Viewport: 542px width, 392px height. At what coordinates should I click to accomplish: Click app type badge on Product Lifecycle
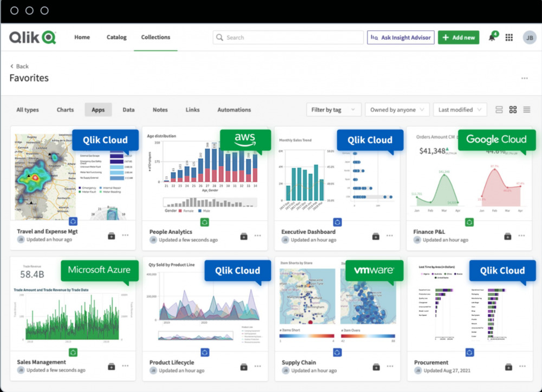coord(205,352)
